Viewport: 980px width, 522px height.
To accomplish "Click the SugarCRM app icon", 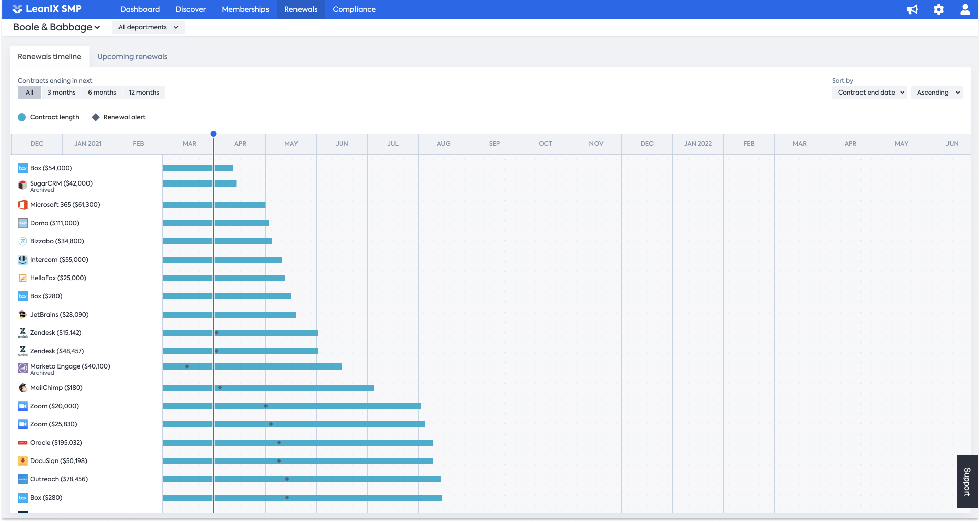I will click(23, 185).
